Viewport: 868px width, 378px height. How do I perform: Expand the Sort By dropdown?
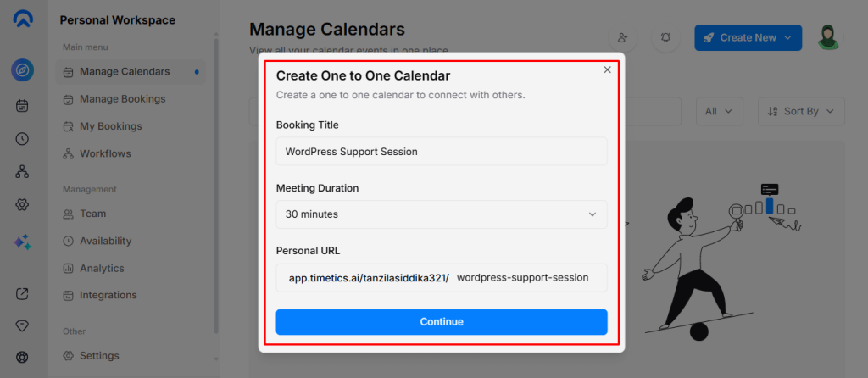[801, 111]
